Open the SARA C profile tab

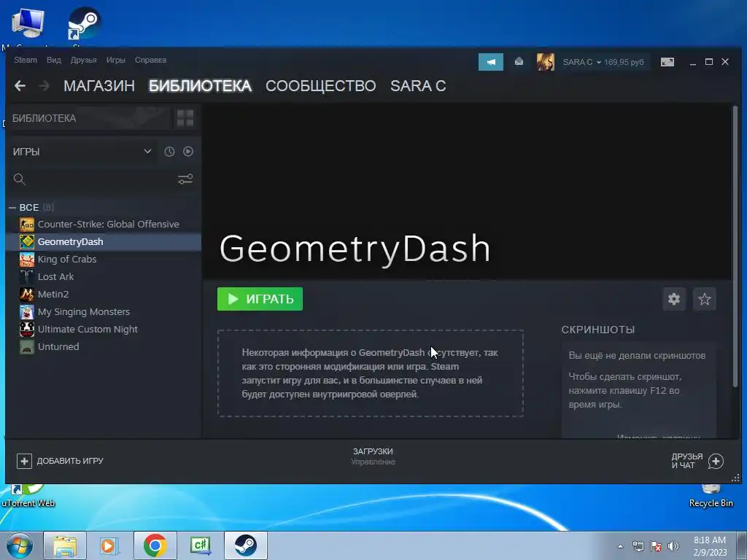[x=418, y=86]
